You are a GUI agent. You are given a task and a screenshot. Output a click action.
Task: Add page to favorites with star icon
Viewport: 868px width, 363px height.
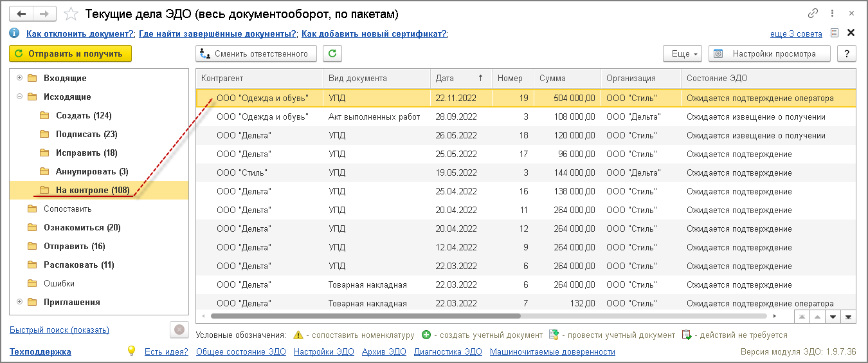click(72, 14)
